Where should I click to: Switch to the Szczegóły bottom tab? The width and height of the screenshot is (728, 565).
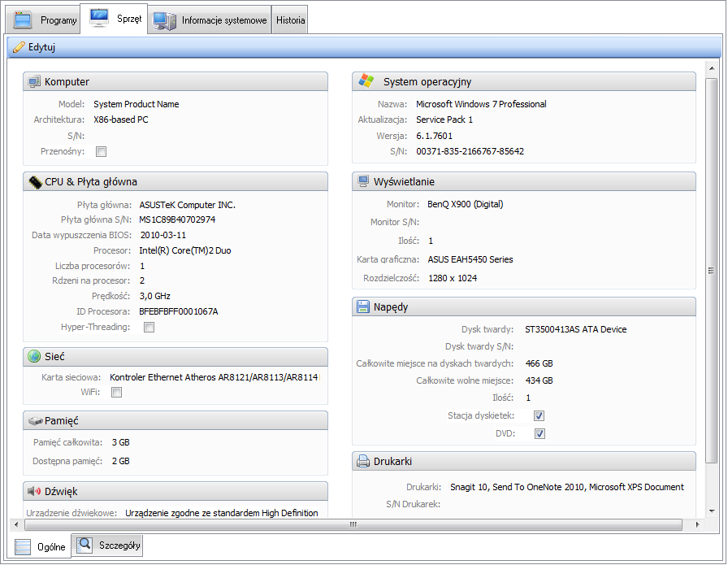point(108,545)
